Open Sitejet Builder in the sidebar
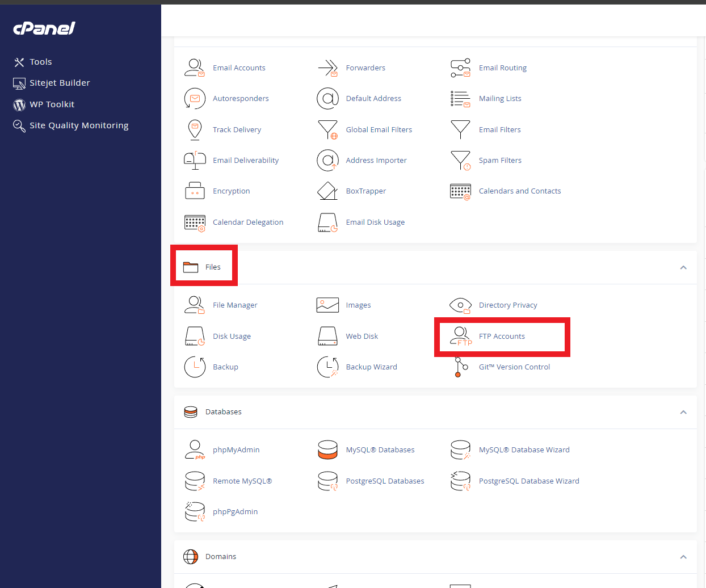 coord(52,83)
